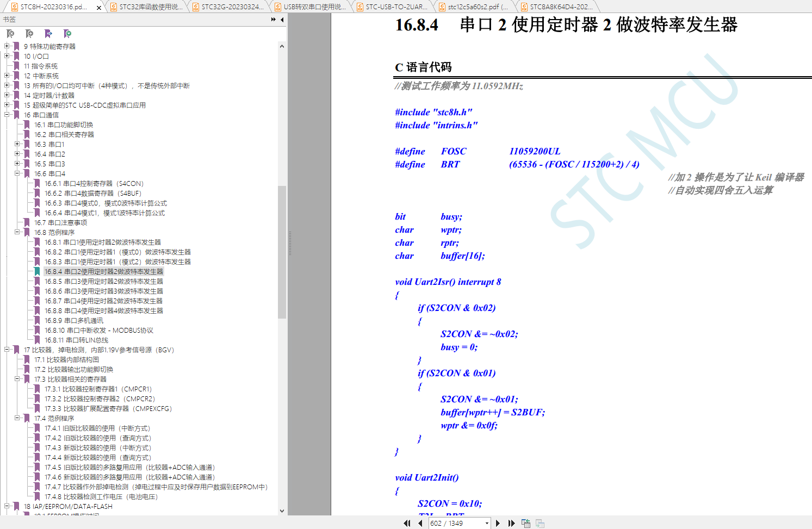Switch to the USB转双串口使用说 tab
Image resolution: width=812 pixels, height=529 pixels.
tap(311, 7)
